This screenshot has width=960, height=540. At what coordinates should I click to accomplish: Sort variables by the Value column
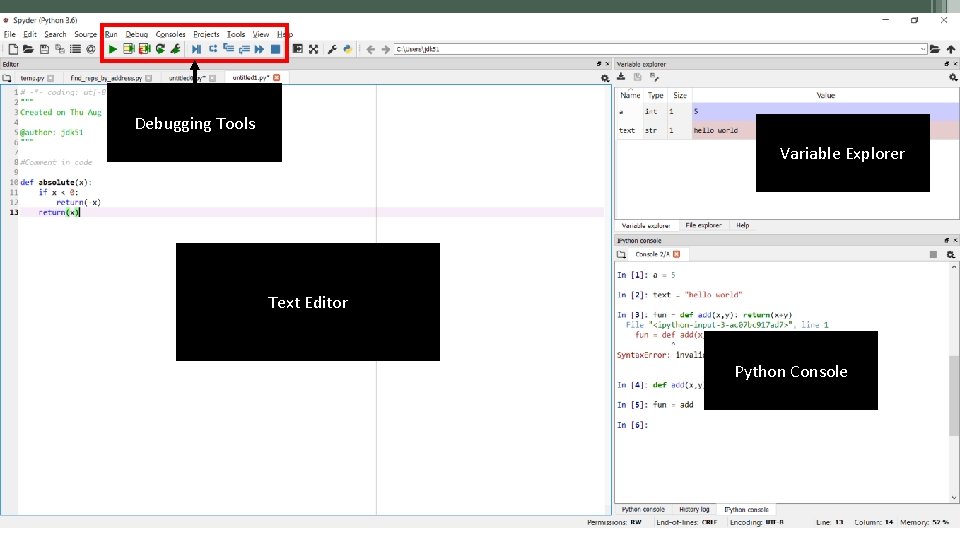click(825, 96)
